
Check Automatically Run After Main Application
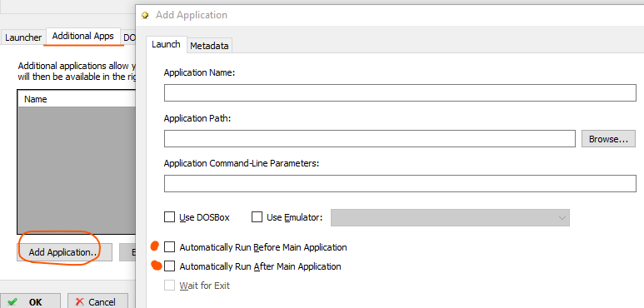click(x=170, y=266)
